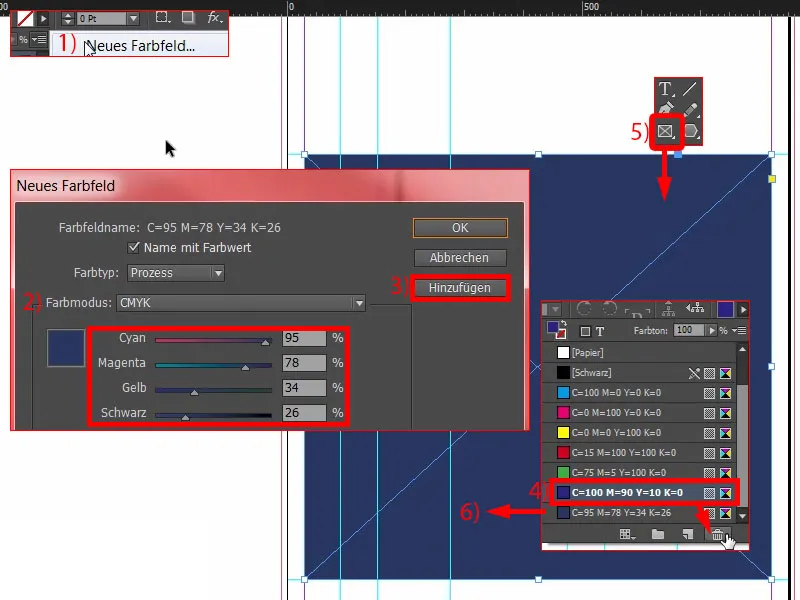Select the [Papier] swatch
The height and width of the screenshot is (600, 800).
click(639, 353)
